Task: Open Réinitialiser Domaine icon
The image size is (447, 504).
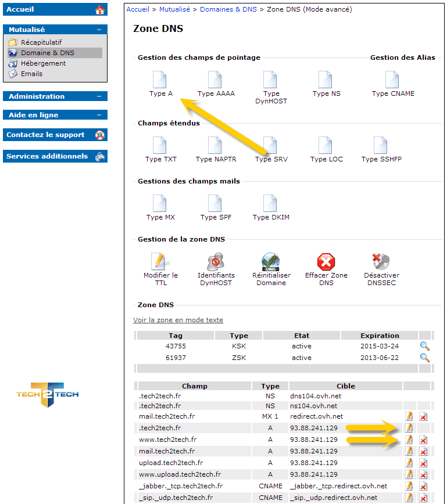Action: tap(271, 262)
